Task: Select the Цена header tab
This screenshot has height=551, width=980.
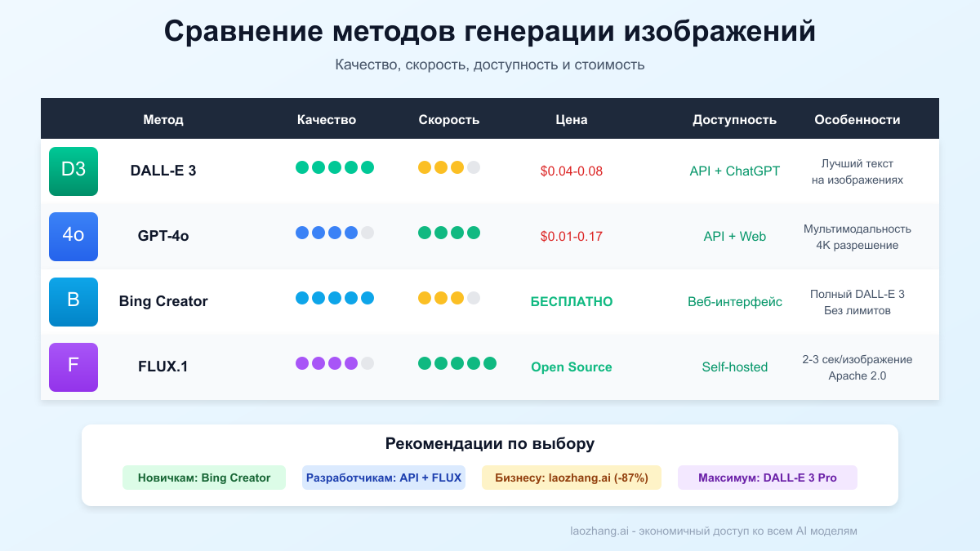Action: click(x=572, y=119)
